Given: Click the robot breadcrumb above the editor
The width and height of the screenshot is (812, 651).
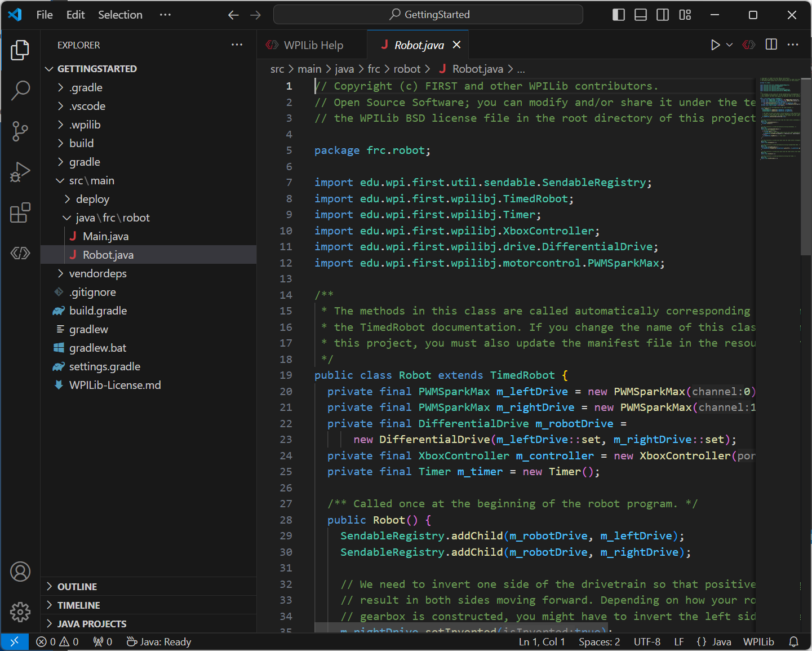Looking at the screenshot, I should (407, 68).
